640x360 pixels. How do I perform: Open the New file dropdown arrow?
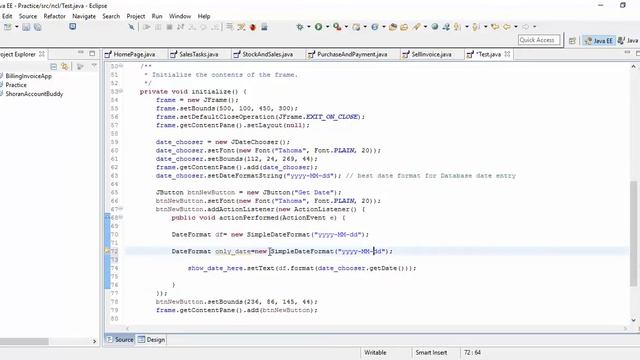17,27
